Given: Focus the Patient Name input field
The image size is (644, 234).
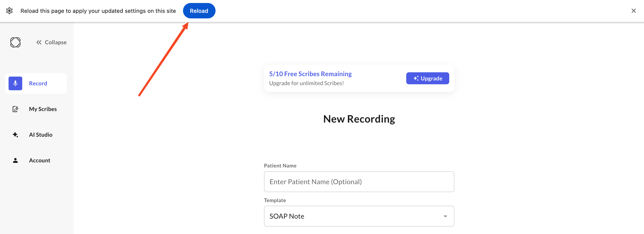Looking at the screenshot, I should click(359, 182).
